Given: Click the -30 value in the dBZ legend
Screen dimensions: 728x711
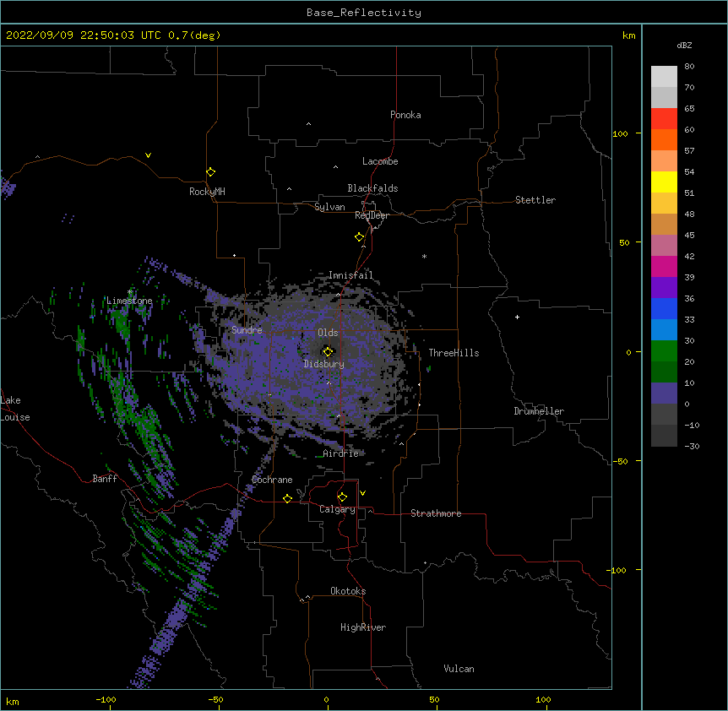Looking at the screenshot, I should pyautogui.click(x=692, y=446).
